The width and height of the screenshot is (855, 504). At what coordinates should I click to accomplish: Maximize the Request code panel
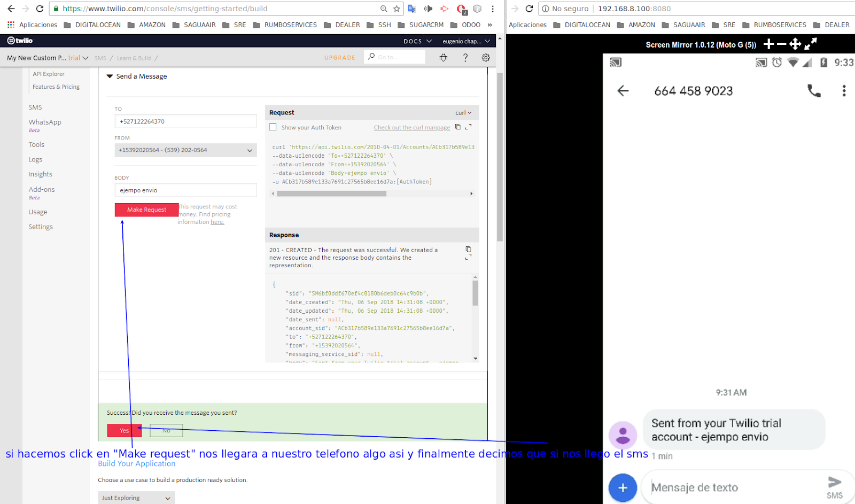469,127
